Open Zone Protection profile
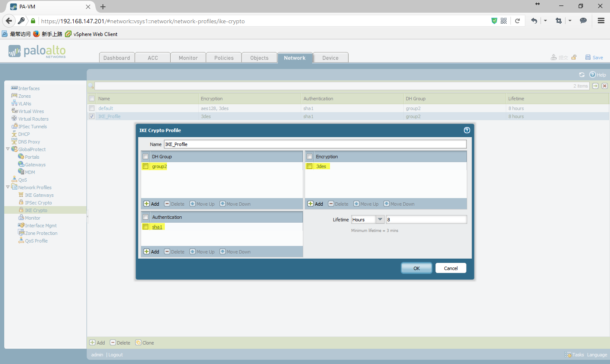 click(41, 233)
